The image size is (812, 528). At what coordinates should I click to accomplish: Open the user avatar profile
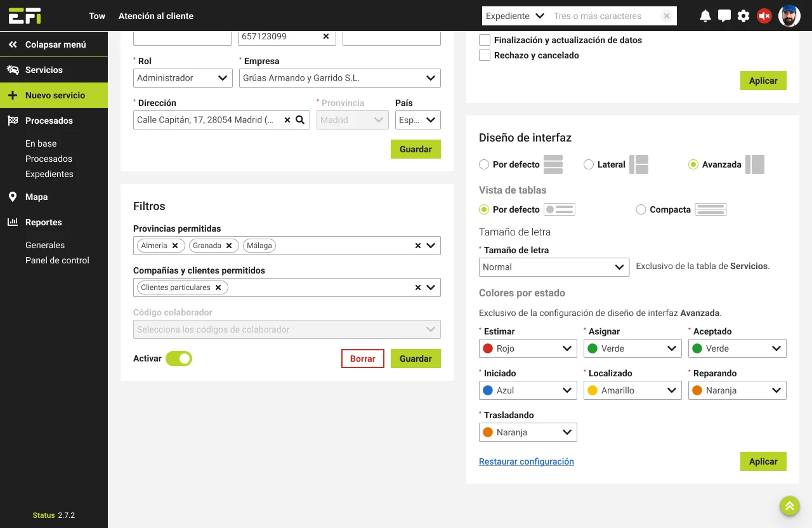(x=789, y=16)
